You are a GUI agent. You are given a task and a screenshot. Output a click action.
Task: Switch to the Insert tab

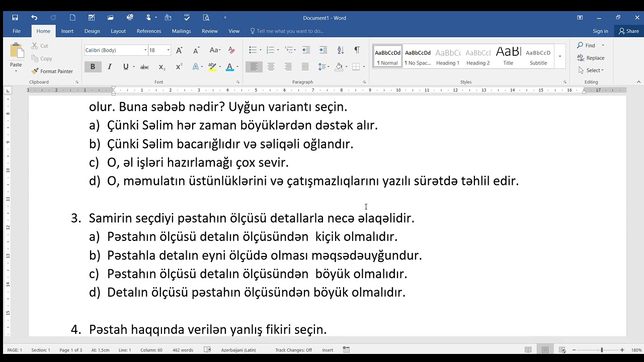67,31
